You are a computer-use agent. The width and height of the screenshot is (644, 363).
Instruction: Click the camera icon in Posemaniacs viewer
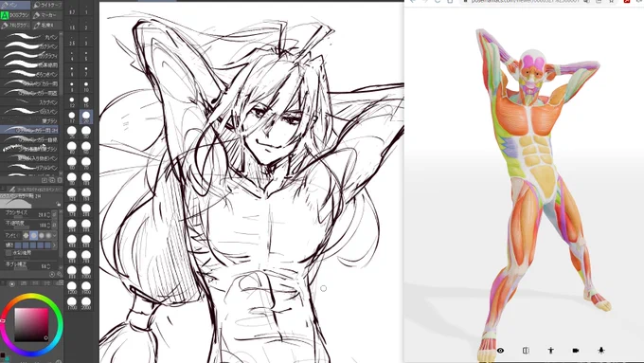pos(576,351)
